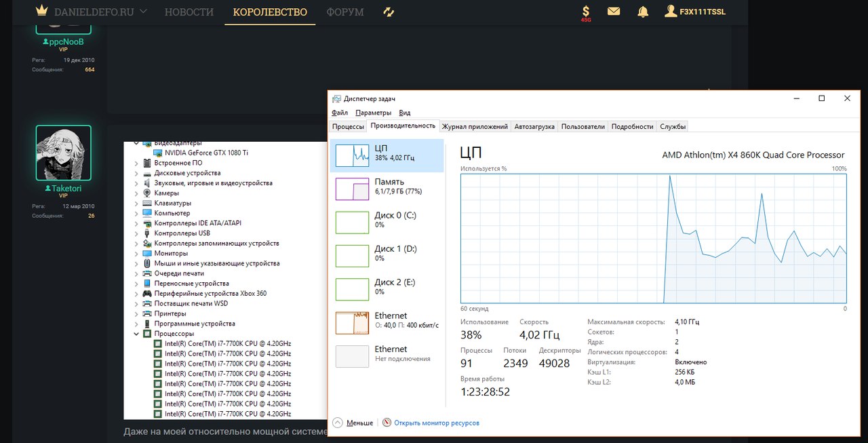
Task: Select the Ethernet item showing Нет подключения
Action: click(x=387, y=356)
